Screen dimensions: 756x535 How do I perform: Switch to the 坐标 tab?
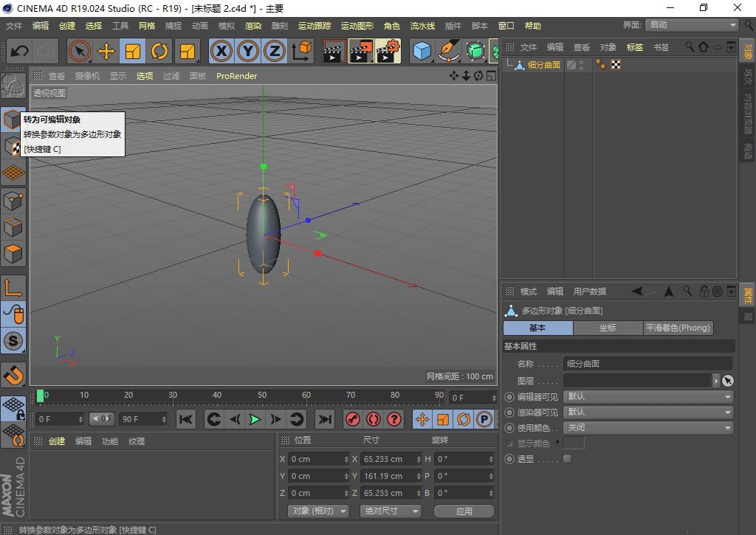click(608, 328)
